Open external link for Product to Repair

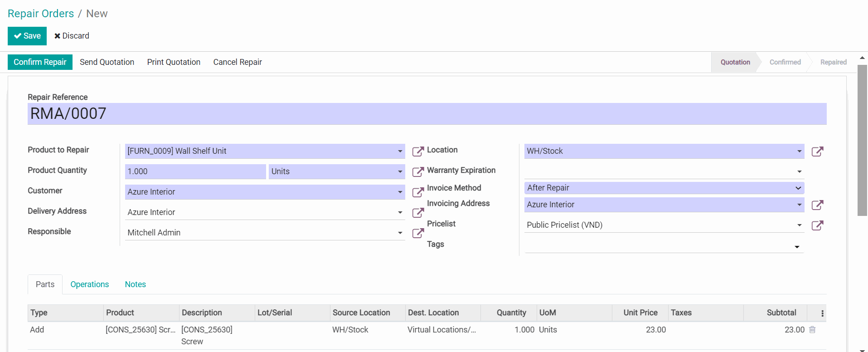pyautogui.click(x=417, y=152)
